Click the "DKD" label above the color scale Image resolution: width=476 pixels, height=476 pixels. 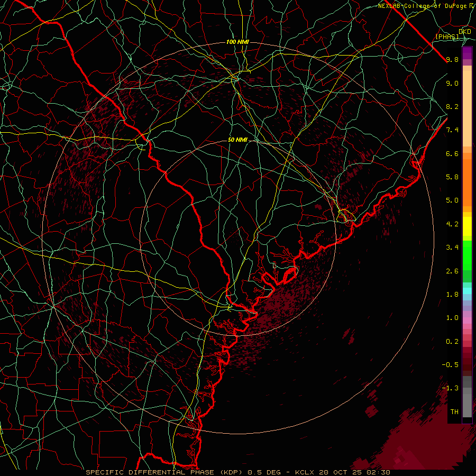[465, 32]
